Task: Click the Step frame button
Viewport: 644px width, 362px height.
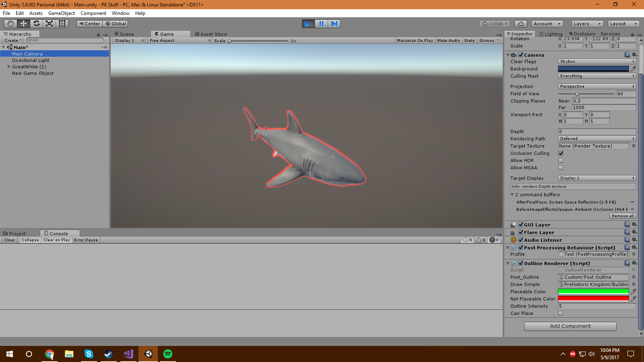Action: [x=334, y=24]
